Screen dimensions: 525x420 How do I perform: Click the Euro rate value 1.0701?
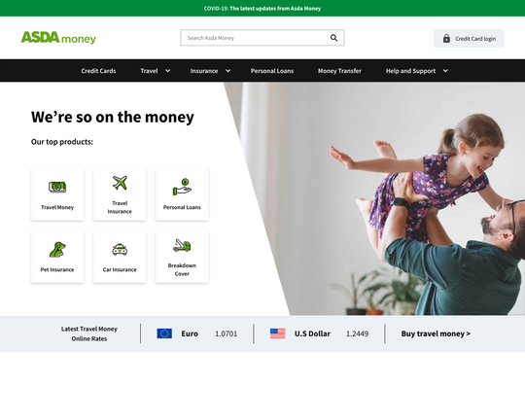tap(226, 333)
